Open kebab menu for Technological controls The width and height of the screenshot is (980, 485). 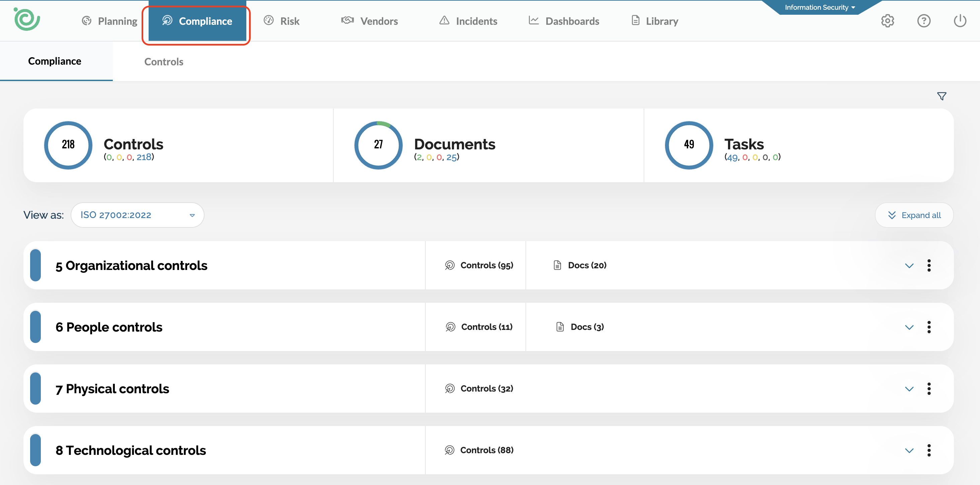pyautogui.click(x=929, y=451)
